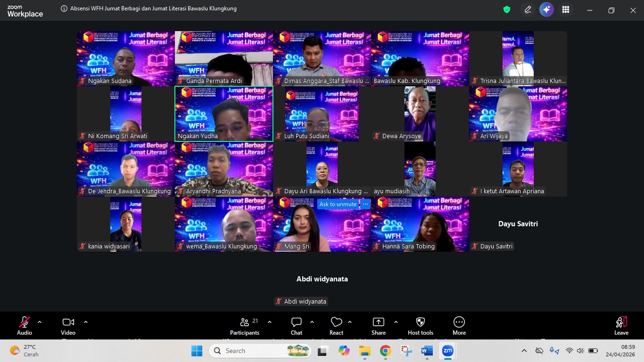Screen dimensions: 644x362
Task: Click the pencil annotate icon in title bar
Action: click(528, 9)
